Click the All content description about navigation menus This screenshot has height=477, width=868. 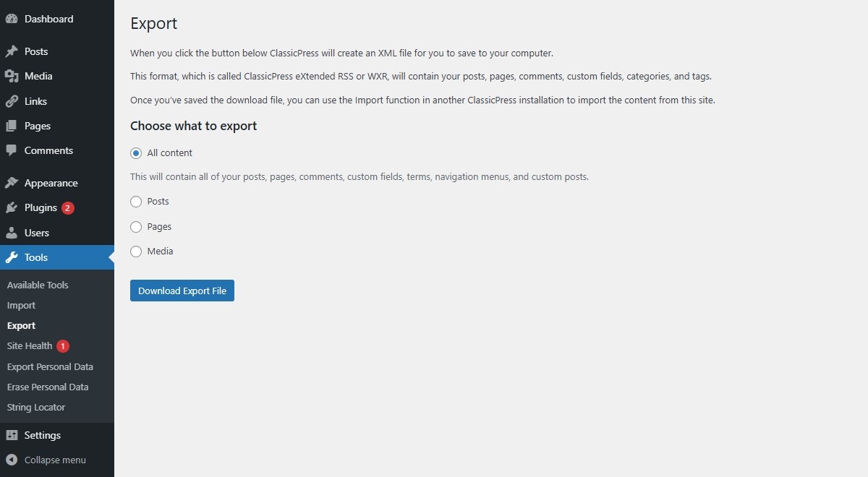pos(359,177)
